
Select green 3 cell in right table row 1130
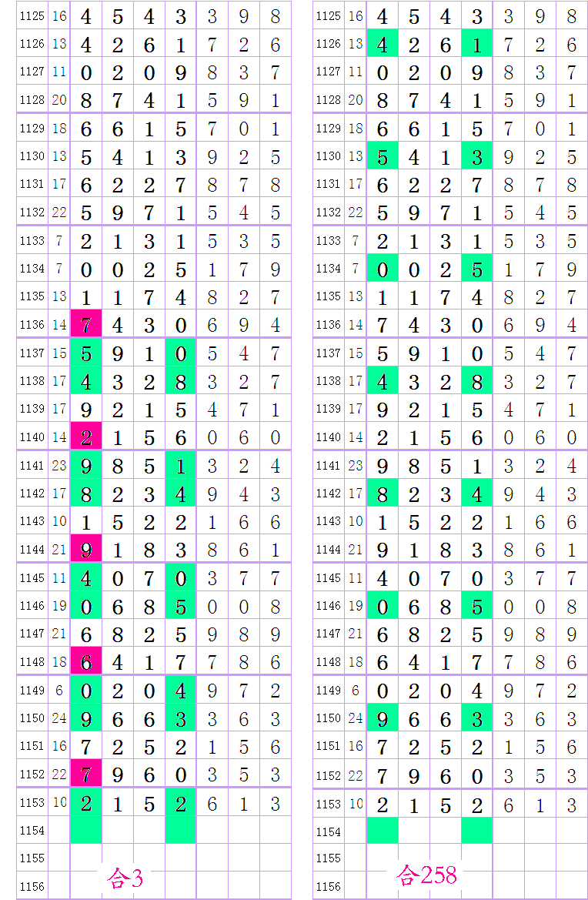coord(476,157)
